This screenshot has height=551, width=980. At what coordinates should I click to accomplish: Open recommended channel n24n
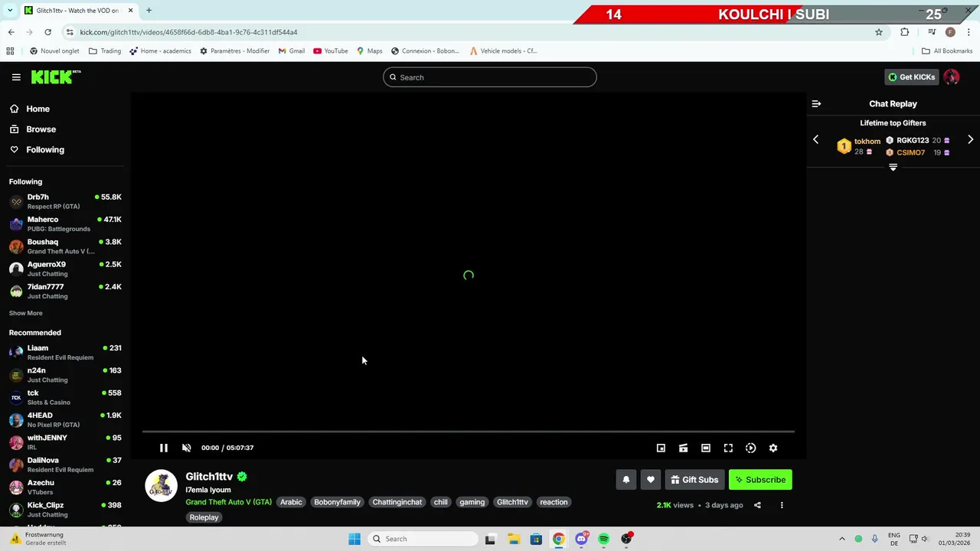[x=65, y=374]
